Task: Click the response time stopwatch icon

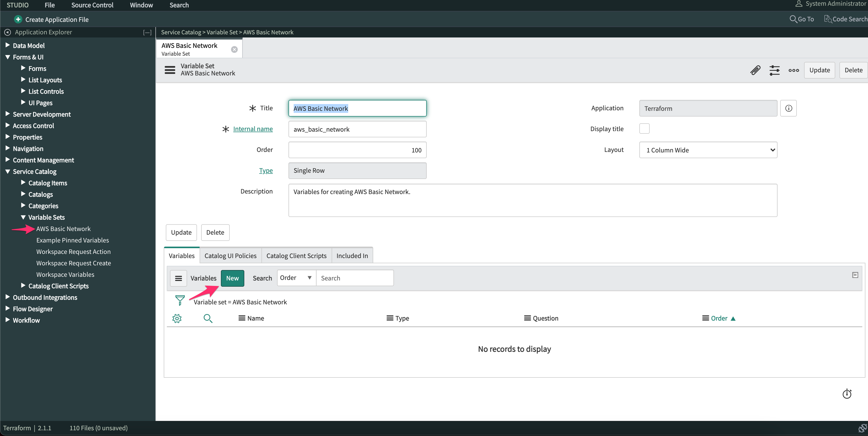Action: coord(847,394)
